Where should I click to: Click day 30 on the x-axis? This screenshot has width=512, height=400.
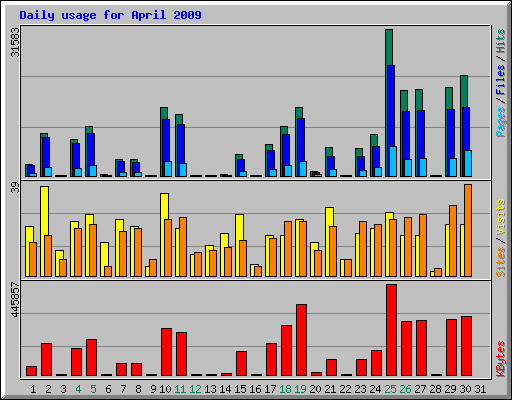(x=465, y=389)
